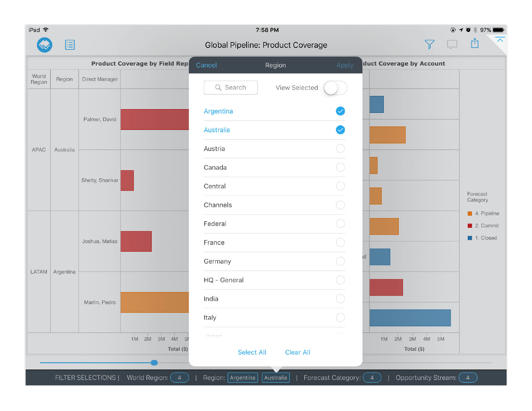Viewport: 532px width, 411px height.
Task: Click the Wi-Fi status icon
Action: [x=46, y=30]
